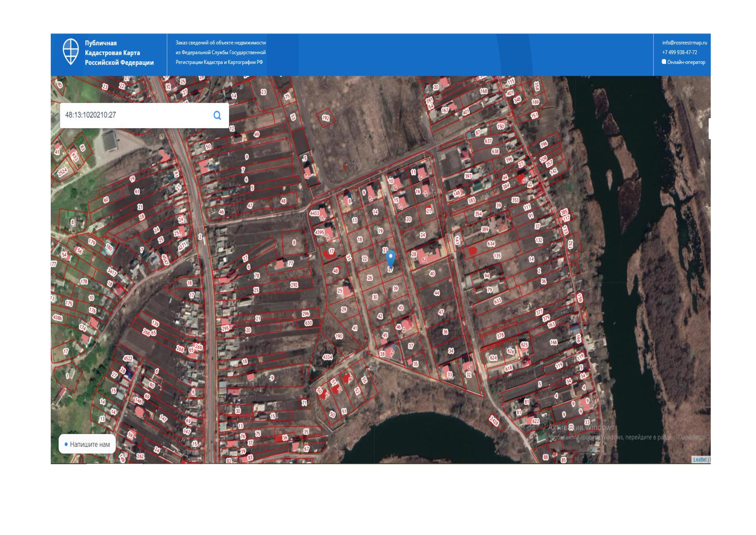Select parcel label 190
756x535 pixels.
tap(339, 336)
